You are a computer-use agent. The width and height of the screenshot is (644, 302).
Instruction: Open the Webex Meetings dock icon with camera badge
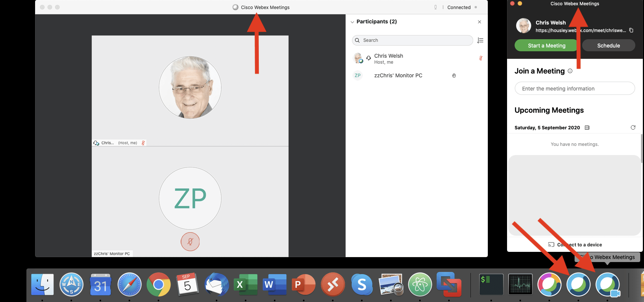[x=607, y=285]
